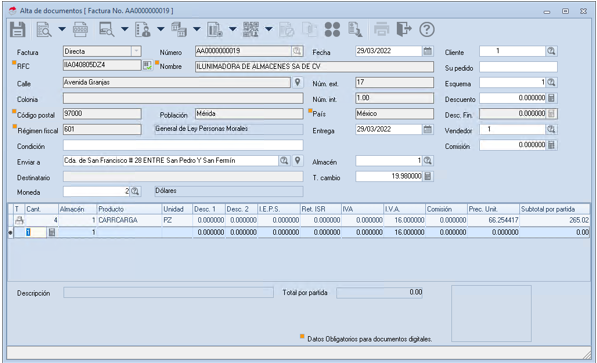Expand dropdown arrow beside document search icon
Screen dimensions: 597x363
[x=62, y=29]
